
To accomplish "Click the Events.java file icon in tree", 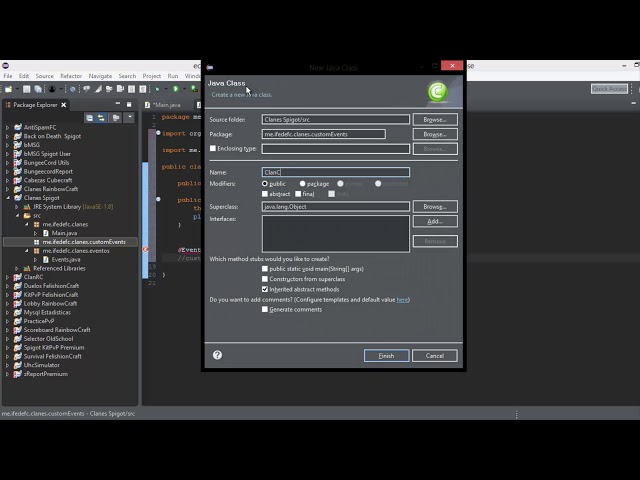I will pyautogui.click(x=46, y=260).
